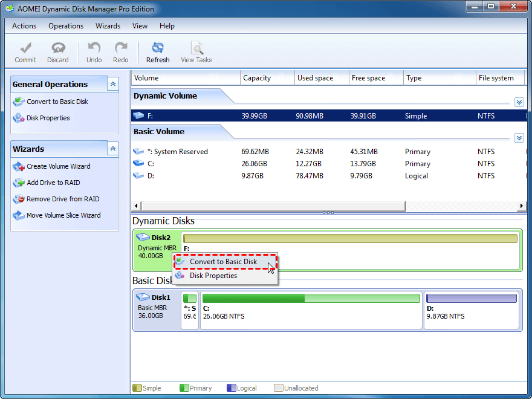532x399 pixels.
Task: Open the Operations menu
Action: (x=66, y=26)
